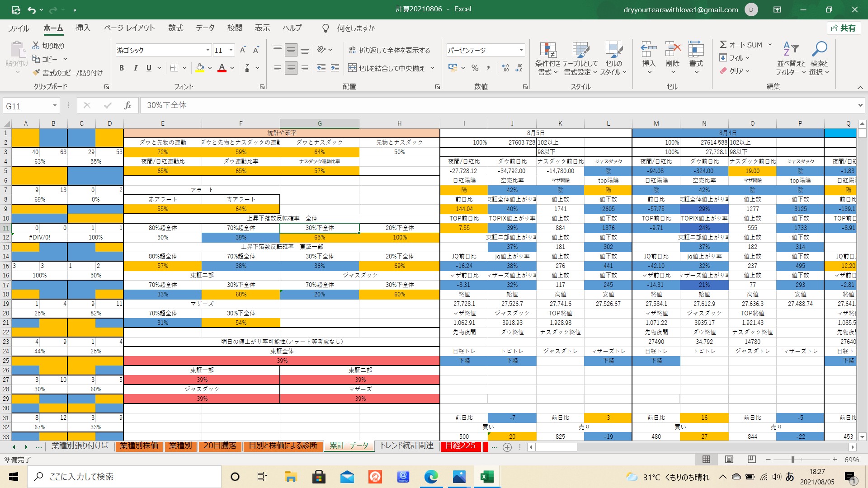868x488 pixels.
Task: Toggle Bold formatting
Action: (x=121, y=68)
